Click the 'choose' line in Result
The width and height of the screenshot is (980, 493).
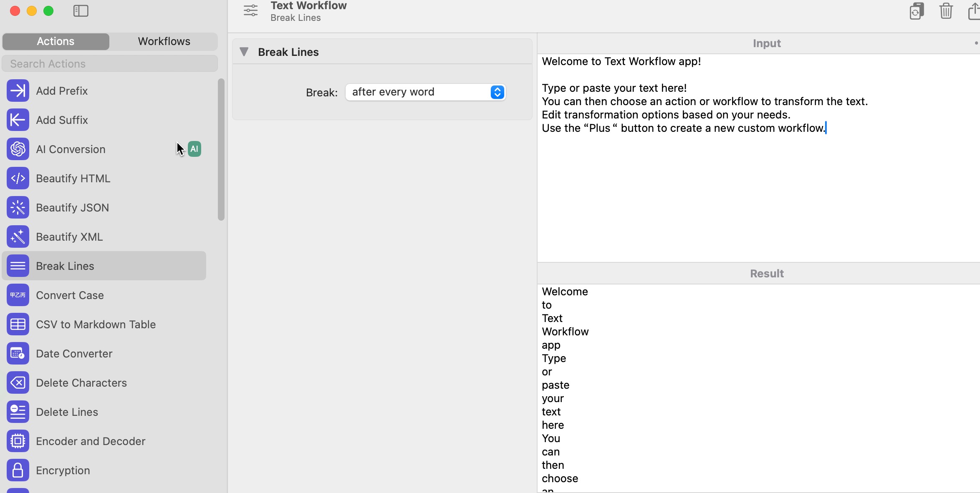(x=560, y=478)
